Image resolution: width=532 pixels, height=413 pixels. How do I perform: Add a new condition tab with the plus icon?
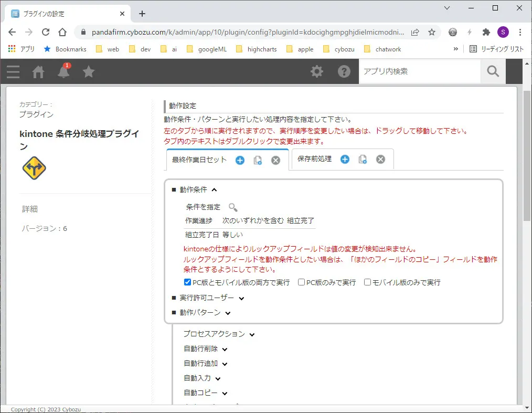240,160
